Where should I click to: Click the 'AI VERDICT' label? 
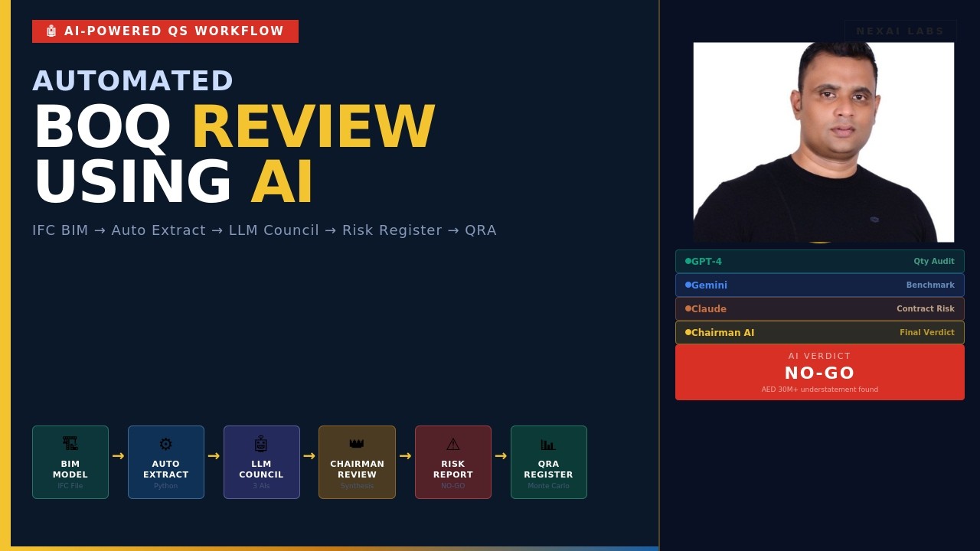tap(820, 357)
